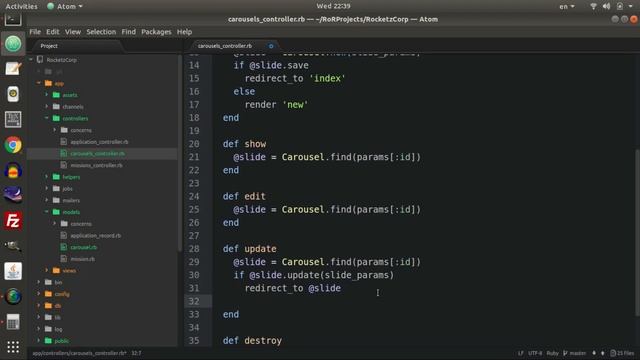Collapse the RocketzCorp project root
The height and width of the screenshot is (360, 640).
tap(31, 60)
